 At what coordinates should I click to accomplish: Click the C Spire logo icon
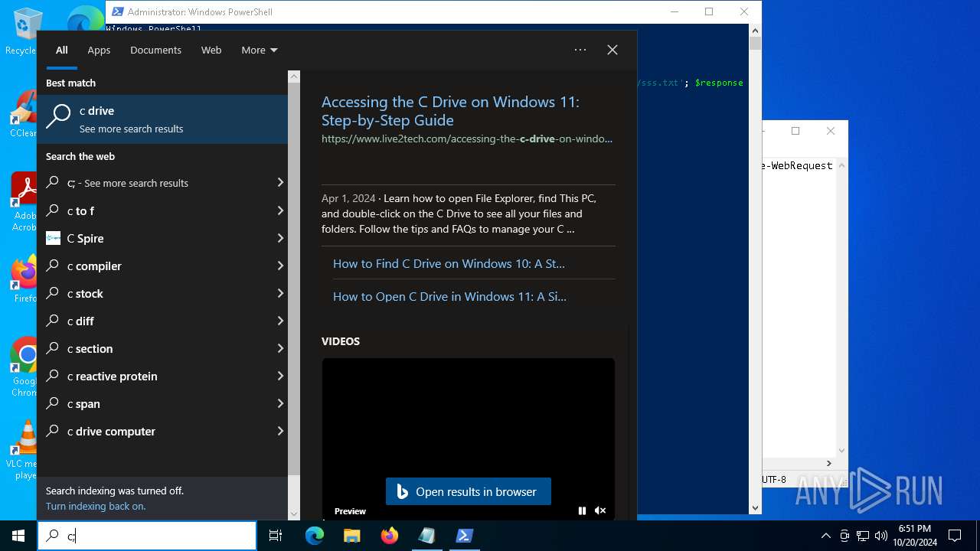(x=53, y=238)
